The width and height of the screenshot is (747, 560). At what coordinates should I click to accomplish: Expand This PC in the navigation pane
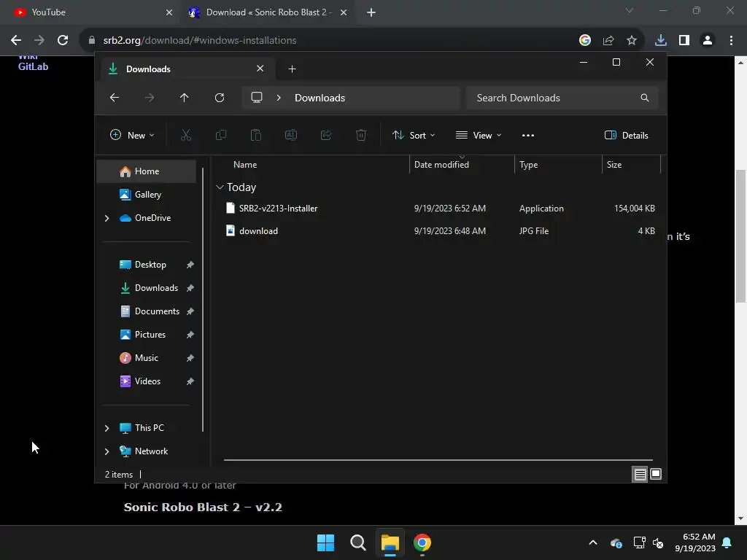107,428
